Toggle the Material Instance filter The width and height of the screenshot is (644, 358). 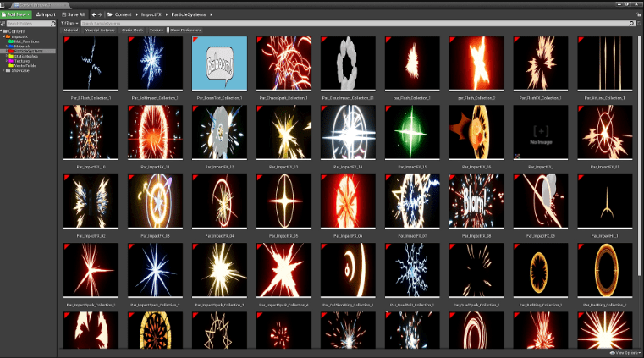point(99,30)
